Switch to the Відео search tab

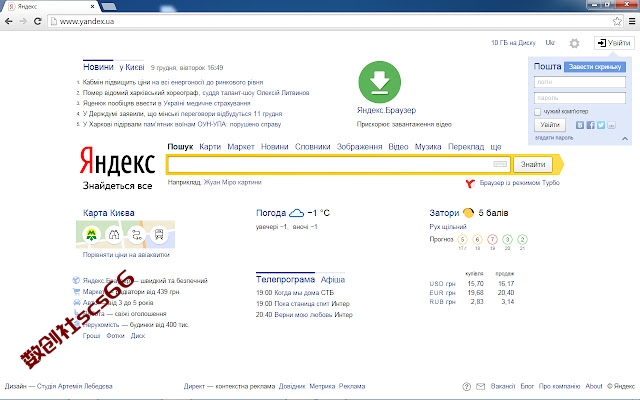[398, 147]
